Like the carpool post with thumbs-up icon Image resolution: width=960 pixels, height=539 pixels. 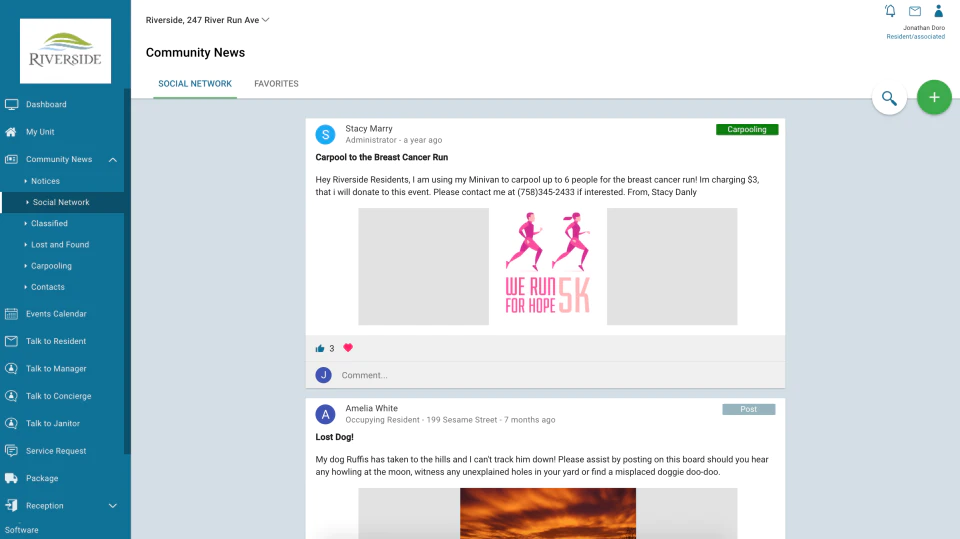click(x=320, y=349)
